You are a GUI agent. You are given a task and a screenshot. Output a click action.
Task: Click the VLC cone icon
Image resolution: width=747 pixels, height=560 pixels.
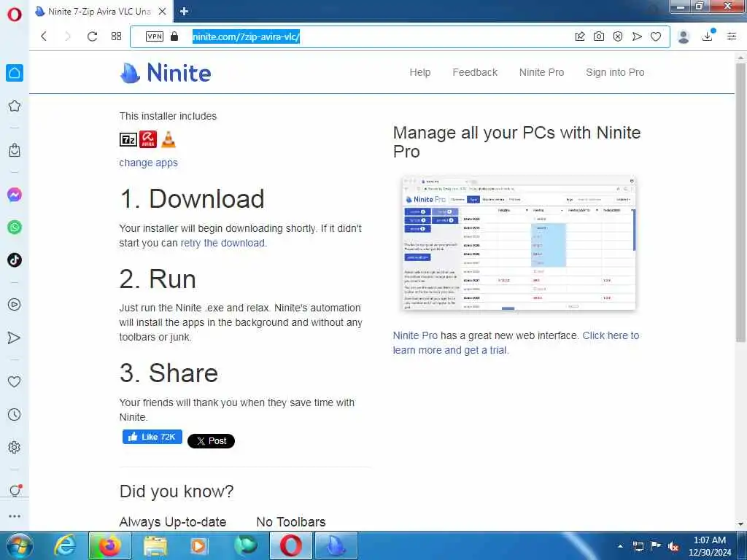pos(169,139)
